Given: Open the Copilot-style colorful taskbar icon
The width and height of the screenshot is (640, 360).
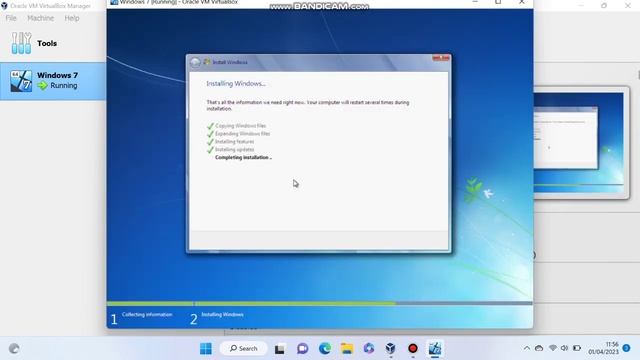Looking at the screenshot, I should coord(369,349).
